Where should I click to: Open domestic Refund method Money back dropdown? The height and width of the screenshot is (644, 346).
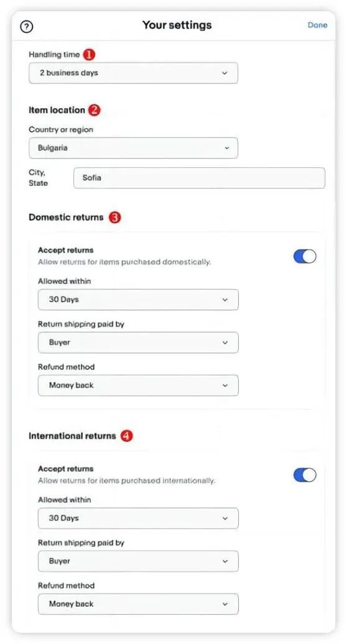[138, 385]
